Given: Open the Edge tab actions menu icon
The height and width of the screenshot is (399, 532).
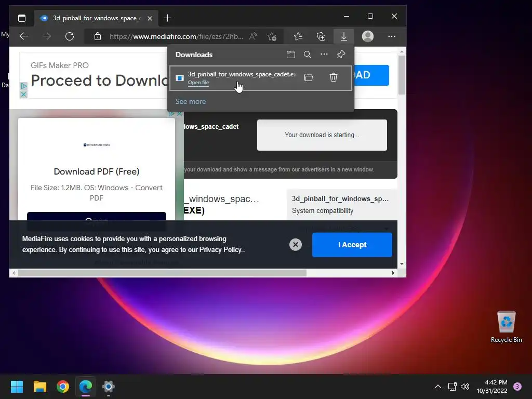Looking at the screenshot, I should click(x=22, y=18).
